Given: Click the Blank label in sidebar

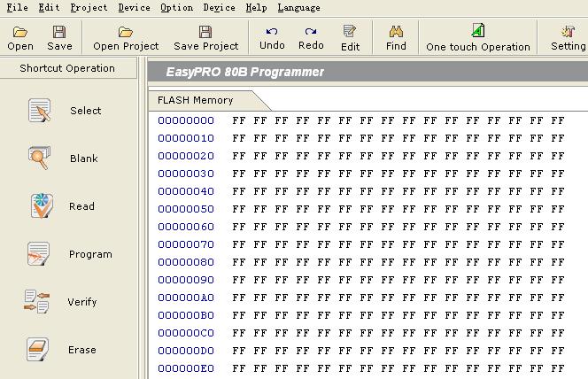Looking at the screenshot, I should (84, 159).
